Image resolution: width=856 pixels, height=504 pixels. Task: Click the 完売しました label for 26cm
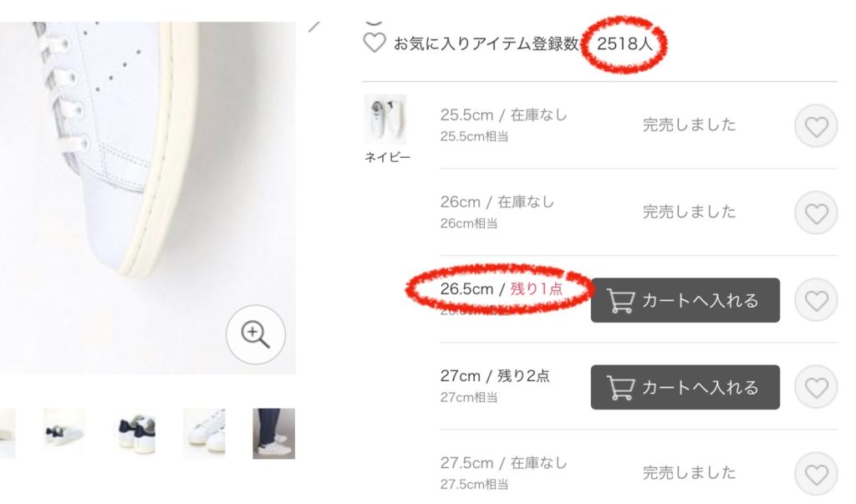(689, 211)
